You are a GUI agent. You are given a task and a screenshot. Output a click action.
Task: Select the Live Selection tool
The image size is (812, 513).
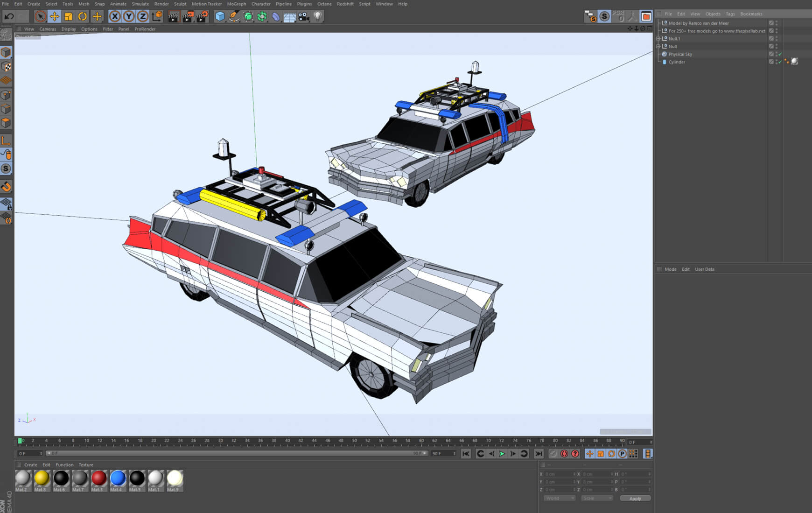pos(41,17)
